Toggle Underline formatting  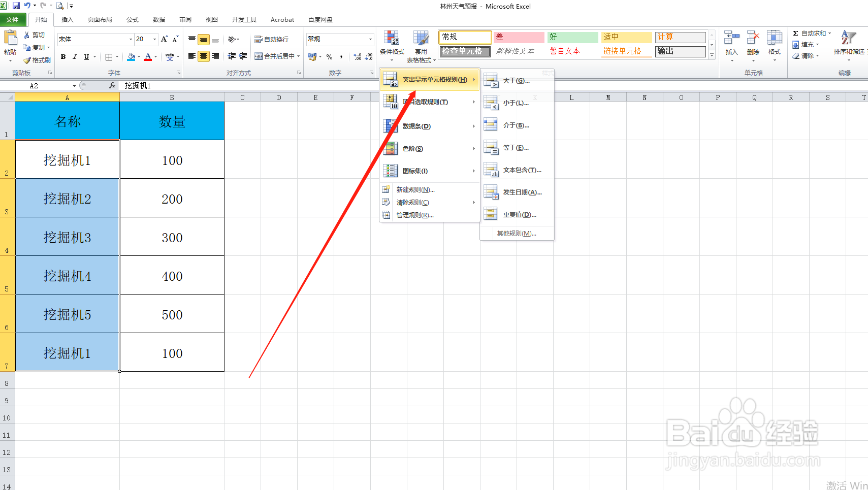tap(86, 57)
